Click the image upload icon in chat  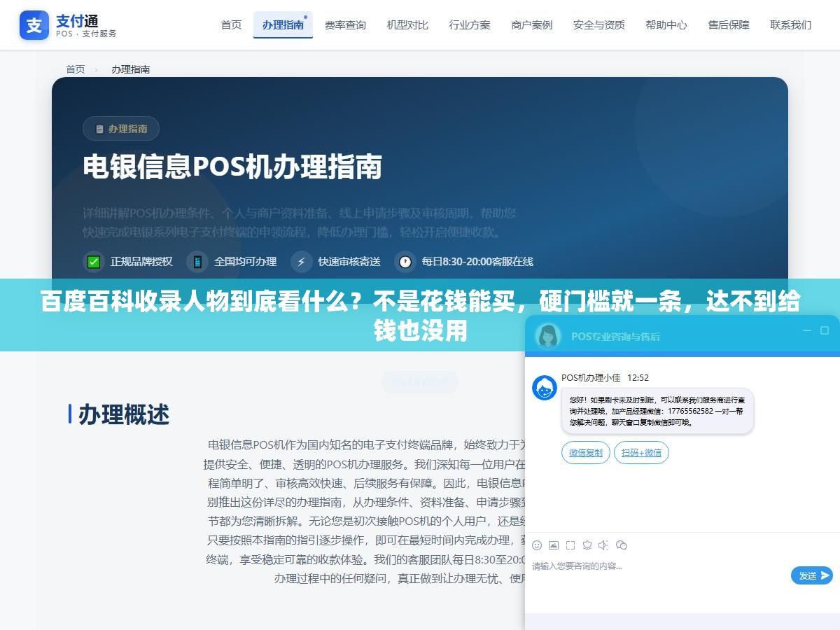[x=554, y=545]
